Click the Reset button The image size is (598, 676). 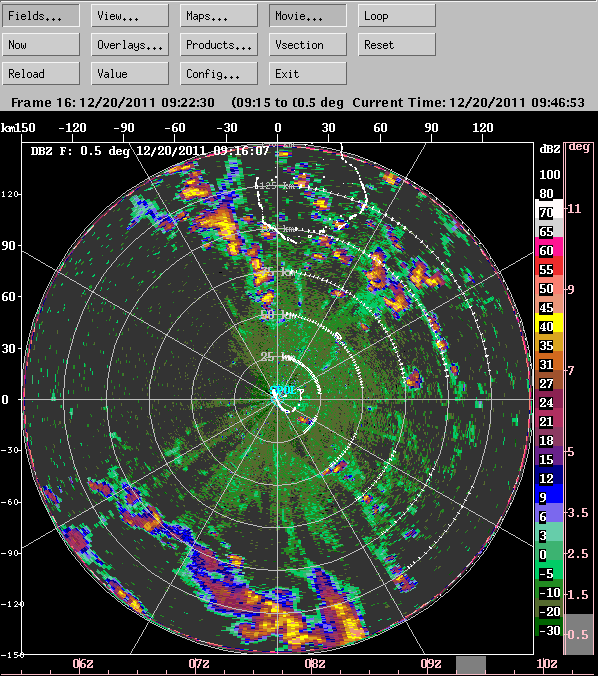[x=397, y=45]
